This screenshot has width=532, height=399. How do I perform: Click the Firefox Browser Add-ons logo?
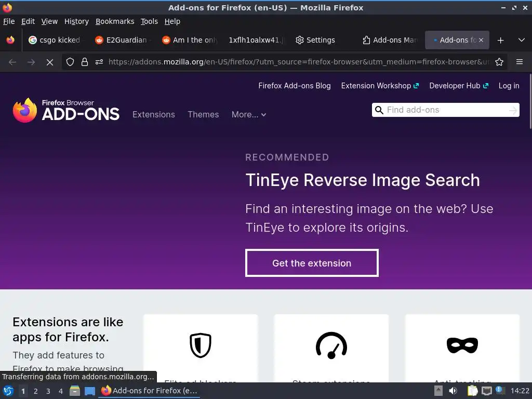66,110
